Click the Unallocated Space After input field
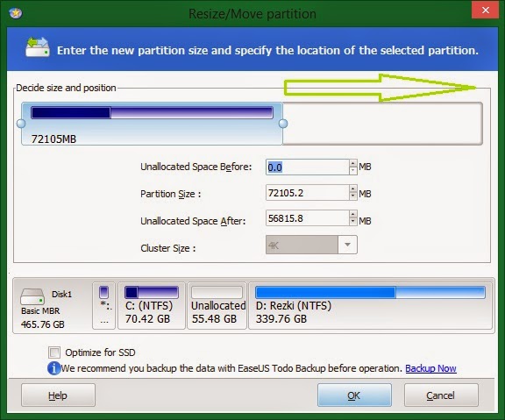This screenshot has width=505, height=420. click(x=308, y=218)
